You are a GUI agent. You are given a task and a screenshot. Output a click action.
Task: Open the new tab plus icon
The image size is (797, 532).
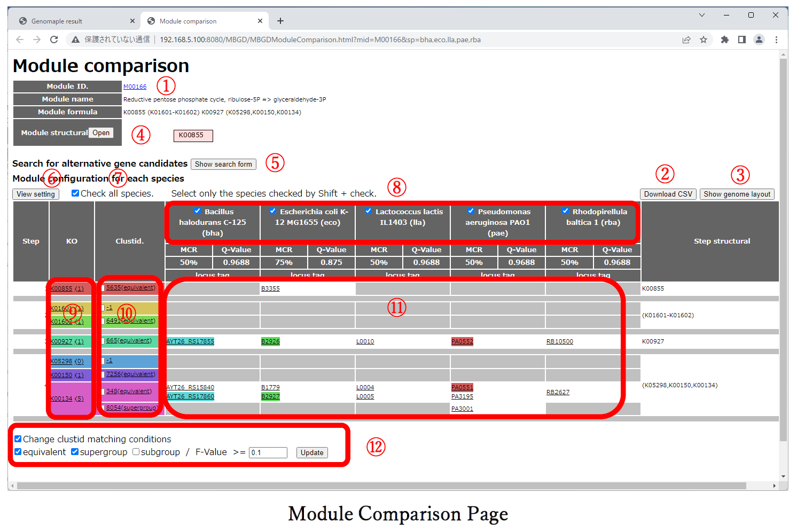pos(280,21)
